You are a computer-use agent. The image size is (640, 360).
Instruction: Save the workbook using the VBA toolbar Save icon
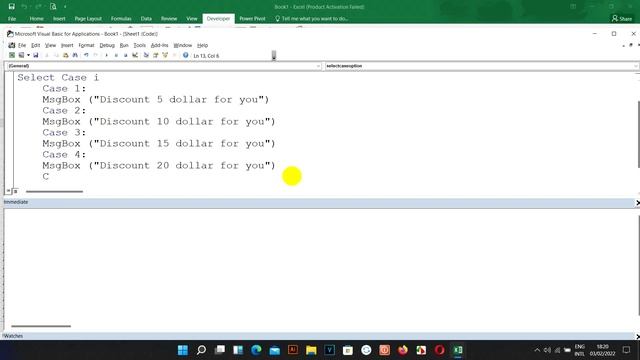(36, 55)
